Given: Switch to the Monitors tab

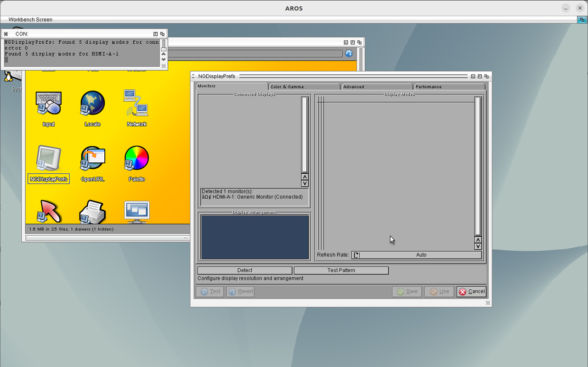Looking at the screenshot, I should pyautogui.click(x=232, y=86).
